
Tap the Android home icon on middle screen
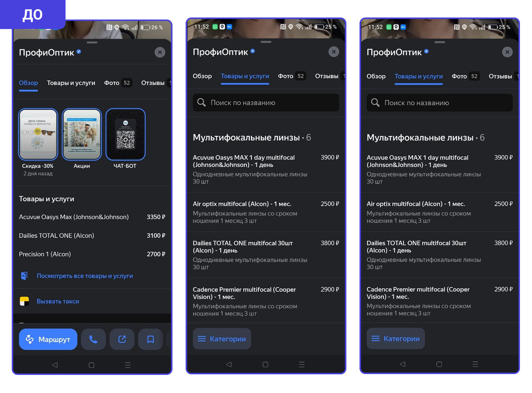[265, 364]
